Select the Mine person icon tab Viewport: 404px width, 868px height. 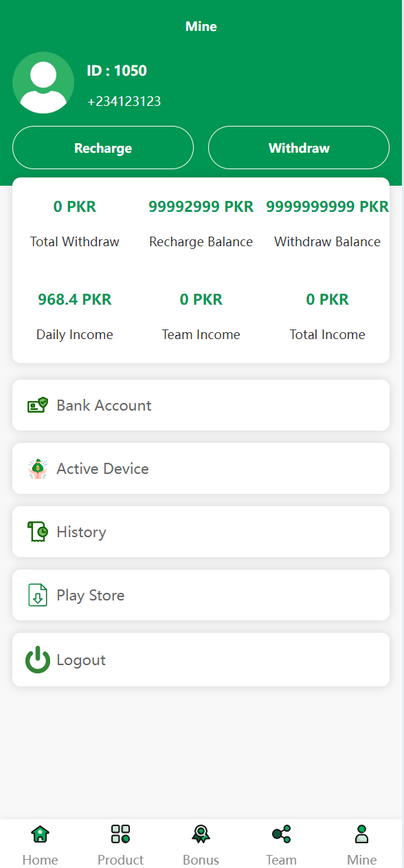pos(361,834)
